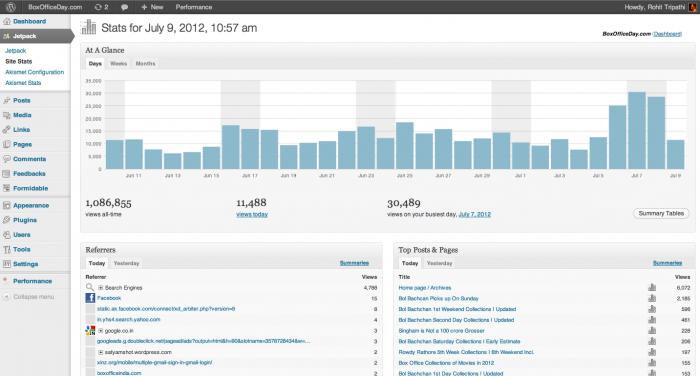The image size is (700, 376).
Task: Show Yesterday tab in Referrers panel
Action: click(x=127, y=263)
